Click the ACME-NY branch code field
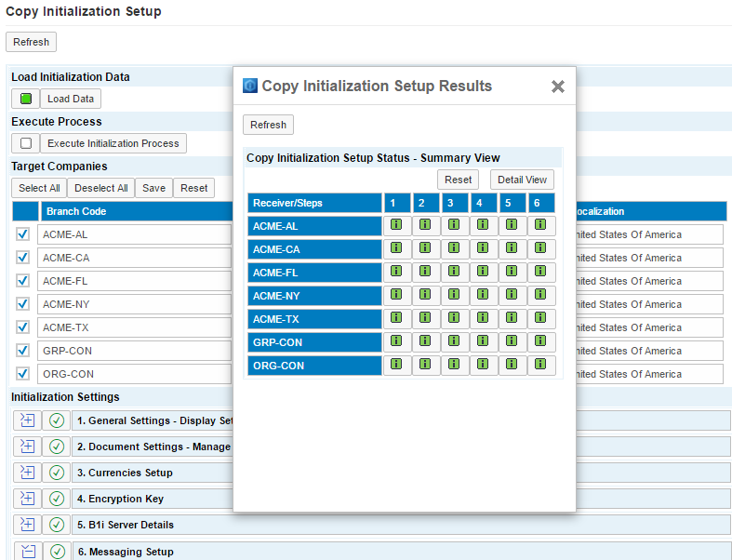Viewport: 732px width, 560px height. point(135,304)
